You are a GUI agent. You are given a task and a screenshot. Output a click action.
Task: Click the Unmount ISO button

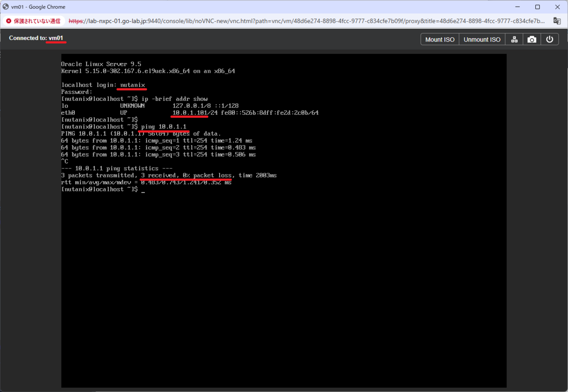click(482, 39)
